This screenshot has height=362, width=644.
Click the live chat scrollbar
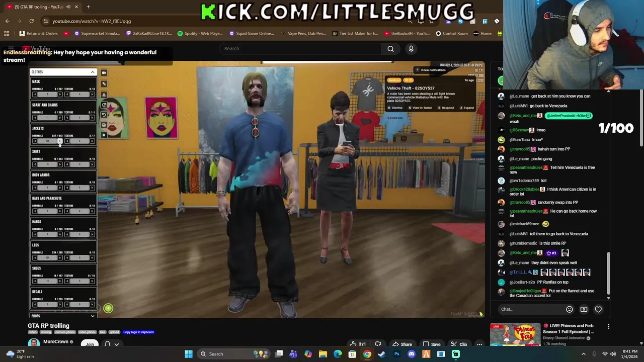coord(608,274)
